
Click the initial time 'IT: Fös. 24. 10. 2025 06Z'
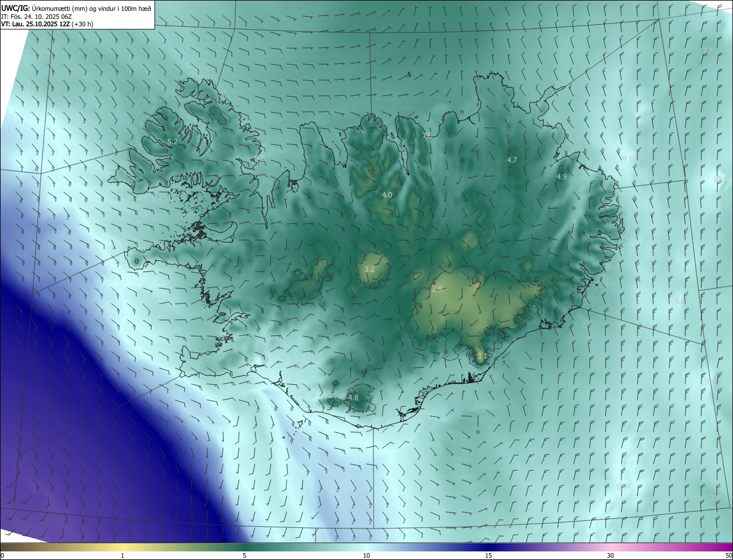pos(36,16)
